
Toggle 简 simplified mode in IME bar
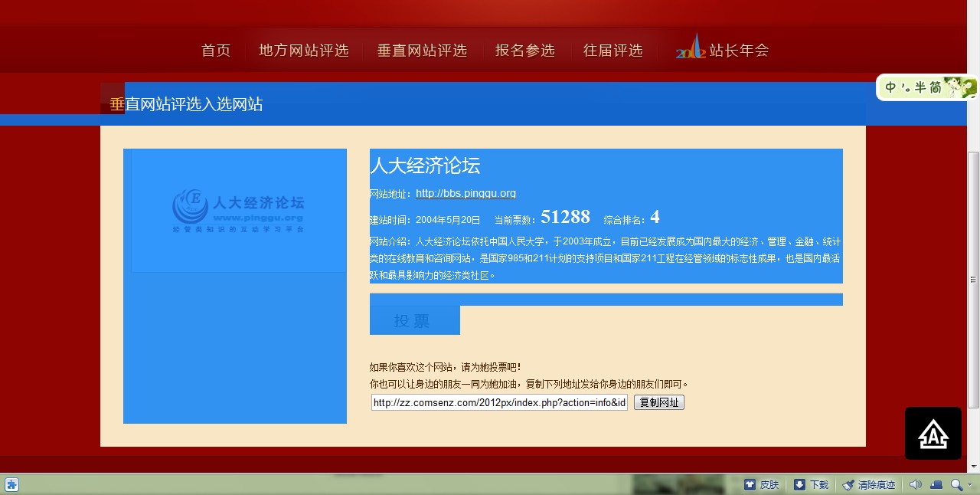935,88
